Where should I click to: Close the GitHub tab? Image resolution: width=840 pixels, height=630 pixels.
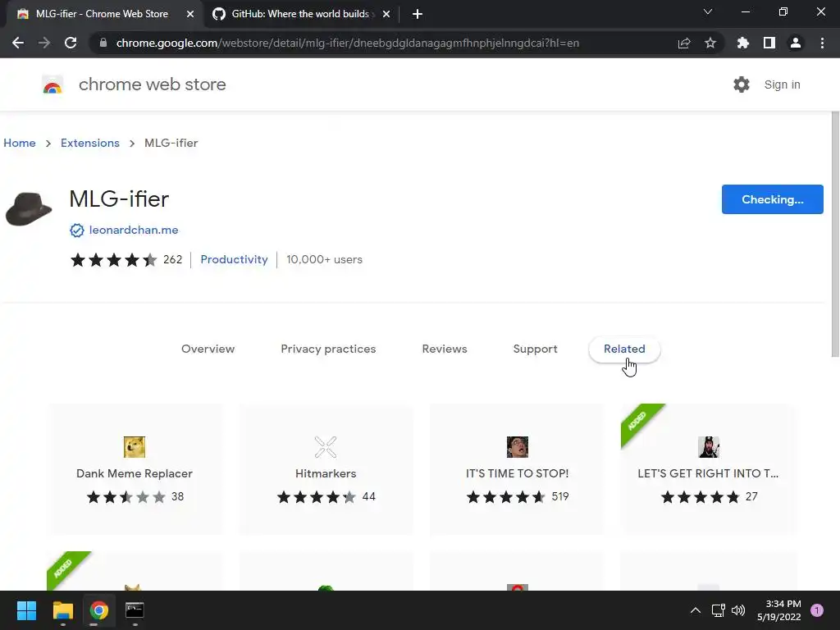[386, 14]
